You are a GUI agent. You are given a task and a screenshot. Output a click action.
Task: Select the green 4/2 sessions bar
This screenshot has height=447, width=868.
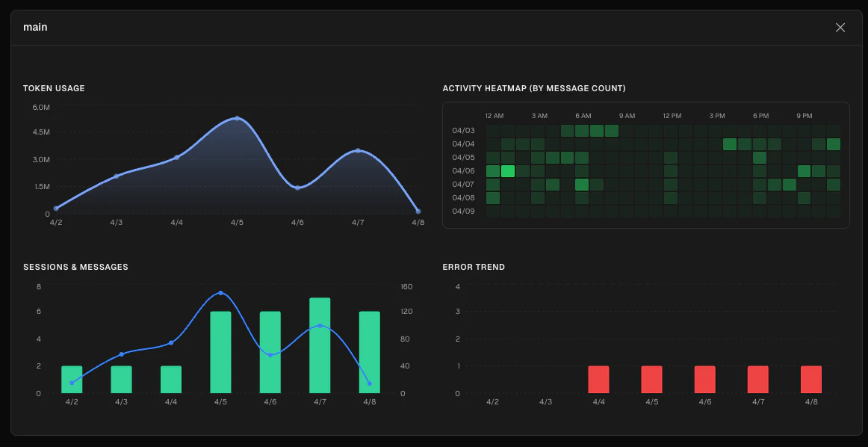(x=72, y=380)
